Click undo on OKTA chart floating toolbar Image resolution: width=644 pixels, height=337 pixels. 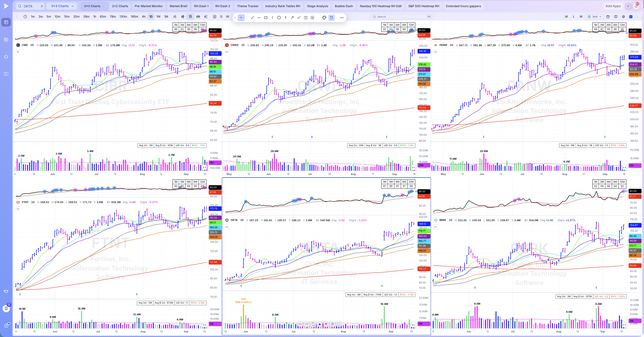(x=300, y=324)
